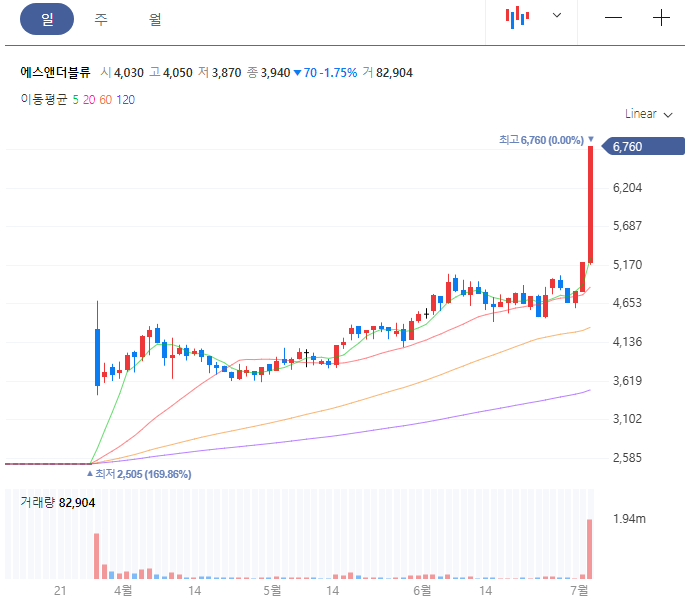Click the 2,585 price axis label
696x611 pixels.
(x=627, y=457)
